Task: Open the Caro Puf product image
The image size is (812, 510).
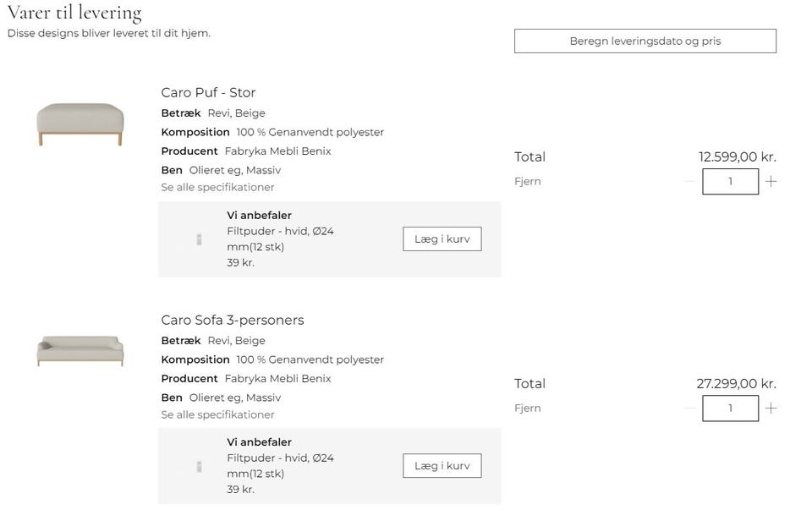Action: (80, 123)
